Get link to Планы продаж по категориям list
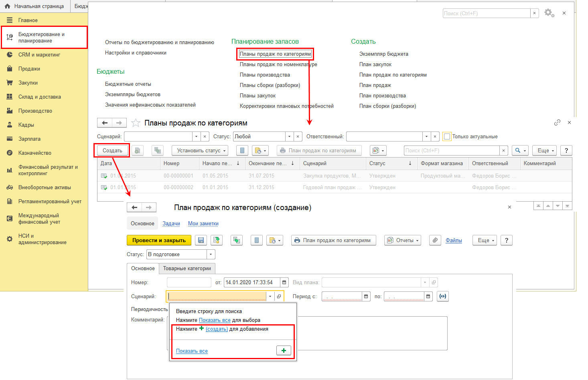This screenshot has height=380, width=588. [x=557, y=123]
